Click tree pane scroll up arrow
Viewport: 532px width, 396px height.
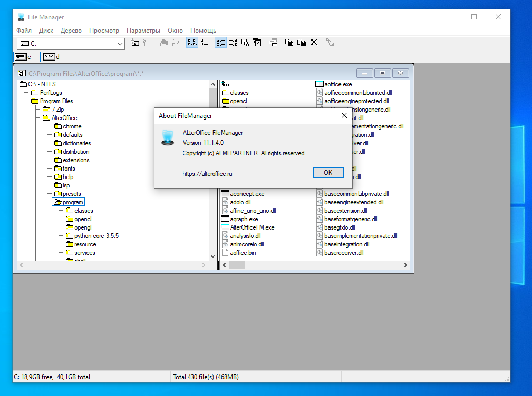pyautogui.click(x=212, y=84)
